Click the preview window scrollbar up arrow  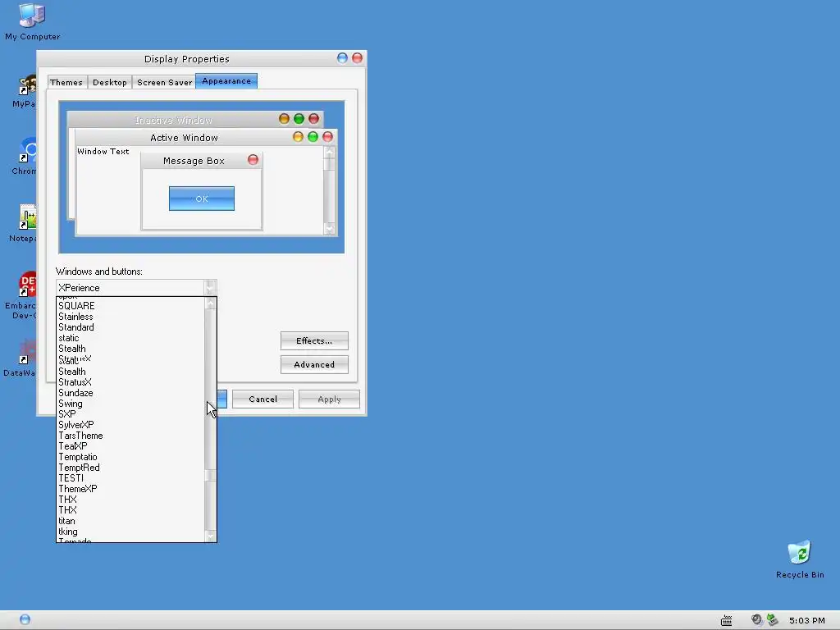[330, 153]
